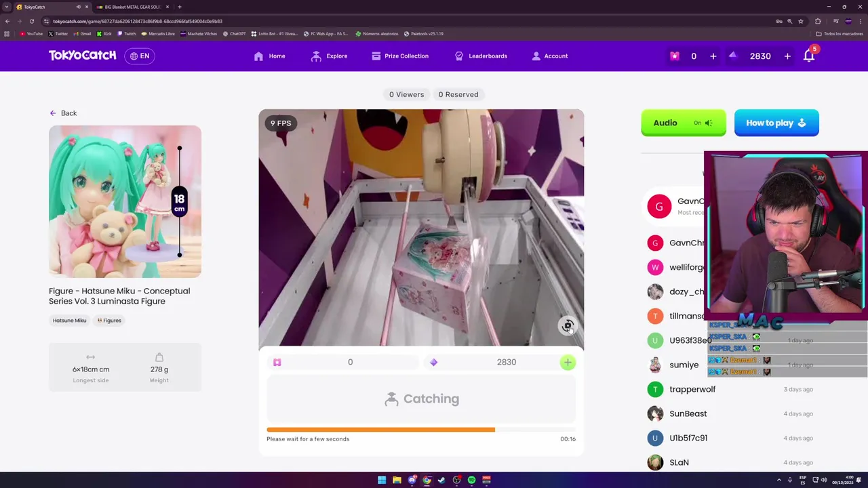Bookmark this page with star icon
Screen dimensions: 868x488
pos(801,21)
